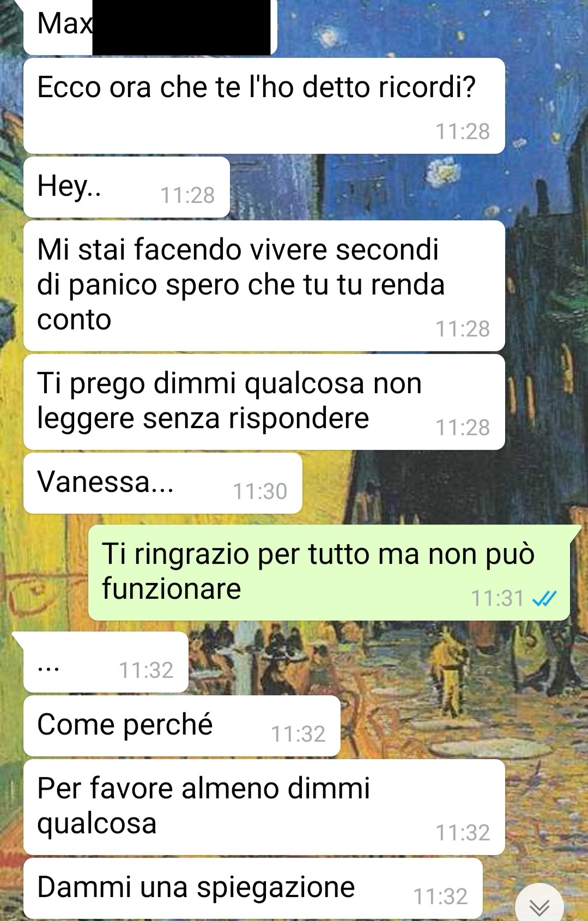The image size is (588, 921).
Task: Tap the green 'Ti ringrazio per tutto' sent message
Action: click(x=329, y=573)
